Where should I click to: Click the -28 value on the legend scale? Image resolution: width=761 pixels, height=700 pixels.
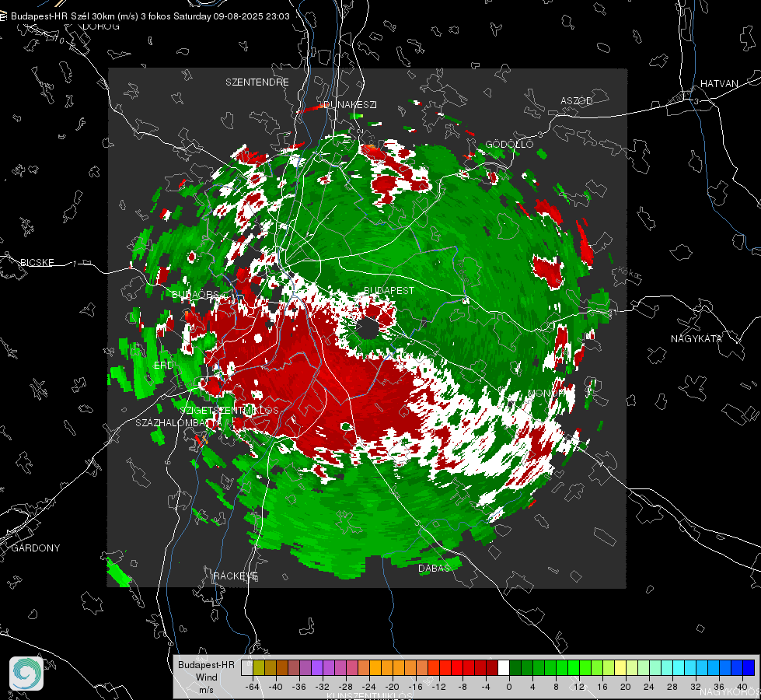pos(346,687)
